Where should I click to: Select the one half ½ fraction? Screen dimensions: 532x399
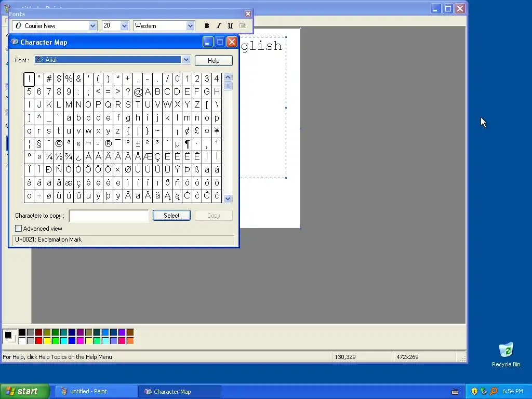click(59, 157)
